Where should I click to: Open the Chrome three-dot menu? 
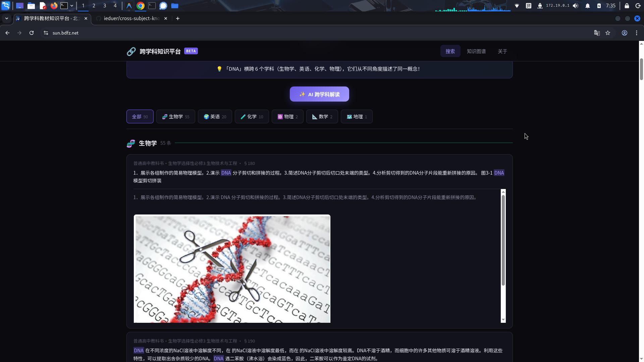click(x=637, y=33)
